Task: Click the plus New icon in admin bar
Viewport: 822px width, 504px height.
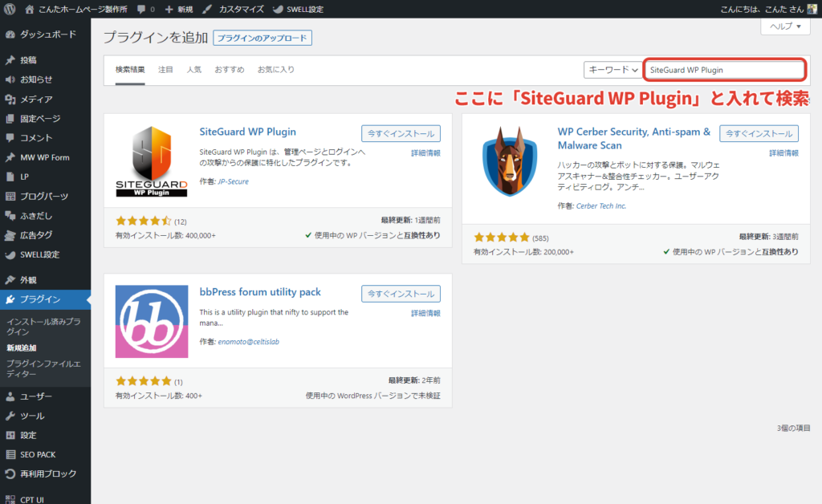Action: [x=169, y=10]
